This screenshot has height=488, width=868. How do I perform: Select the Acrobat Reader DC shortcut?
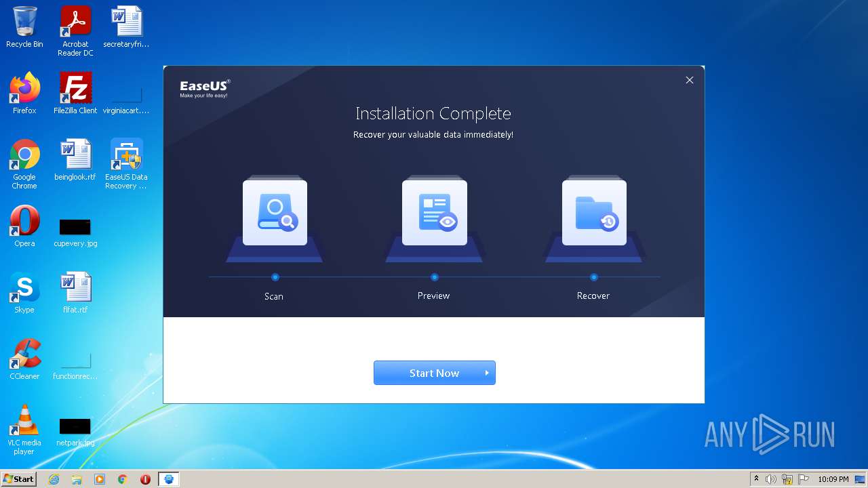[75, 31]
